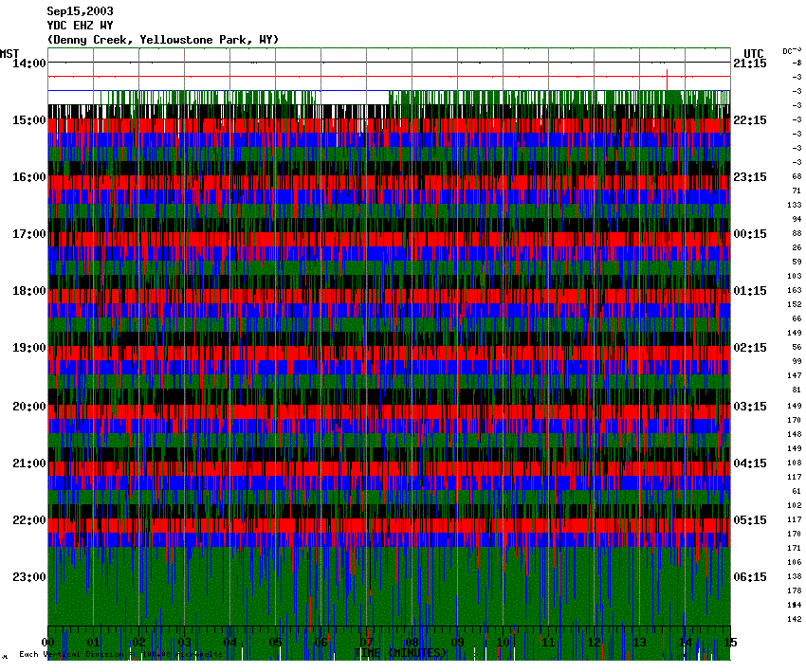Click the Denny Creek, Yellowstone Park location text

click(x=162, y=39)
